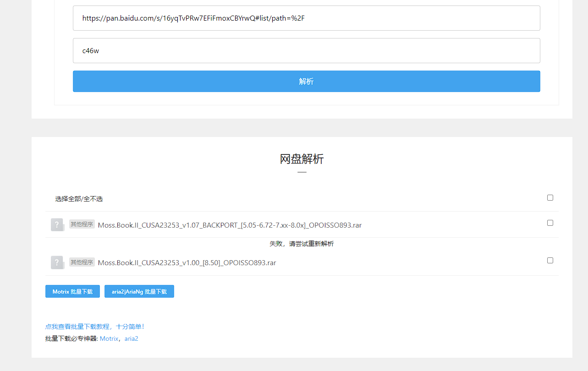Click the unknown-file icon beside the v1.07 BACKPORT file
Screen dimensions: 588x371
57,225
